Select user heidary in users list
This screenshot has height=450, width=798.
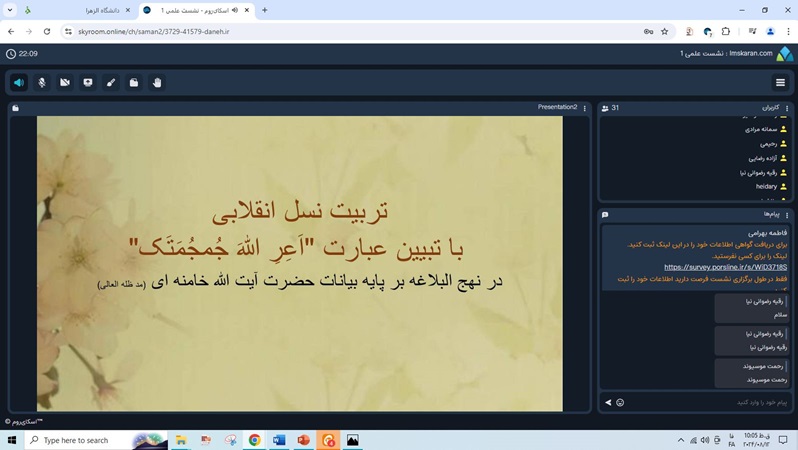[x=766, y=187]
